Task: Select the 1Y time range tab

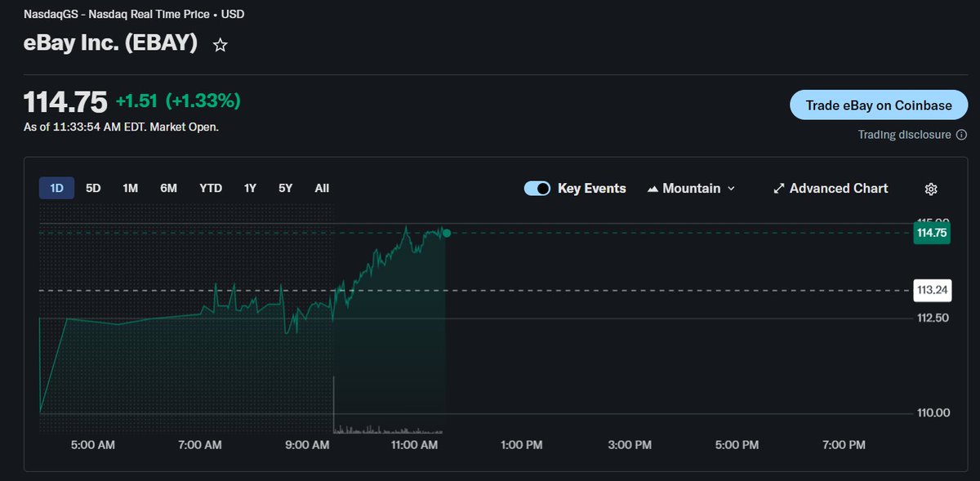Action: 250,188
